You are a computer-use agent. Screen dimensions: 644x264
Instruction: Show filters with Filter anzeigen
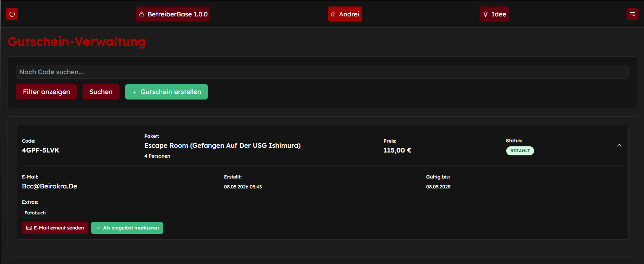point(47,92)
